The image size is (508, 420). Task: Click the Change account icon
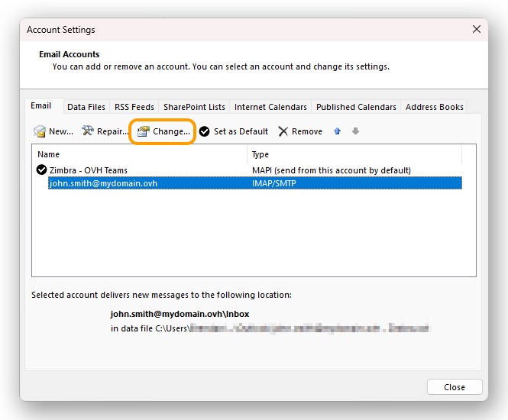pyautogui.click(x=143, y=131)
